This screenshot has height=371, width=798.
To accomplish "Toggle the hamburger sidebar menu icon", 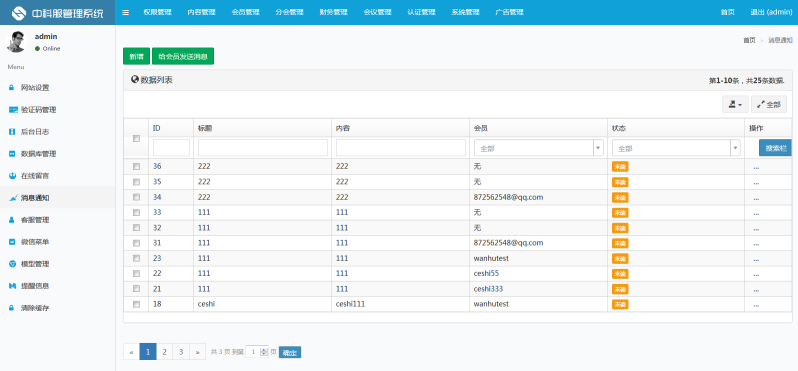I will [126, 12].
